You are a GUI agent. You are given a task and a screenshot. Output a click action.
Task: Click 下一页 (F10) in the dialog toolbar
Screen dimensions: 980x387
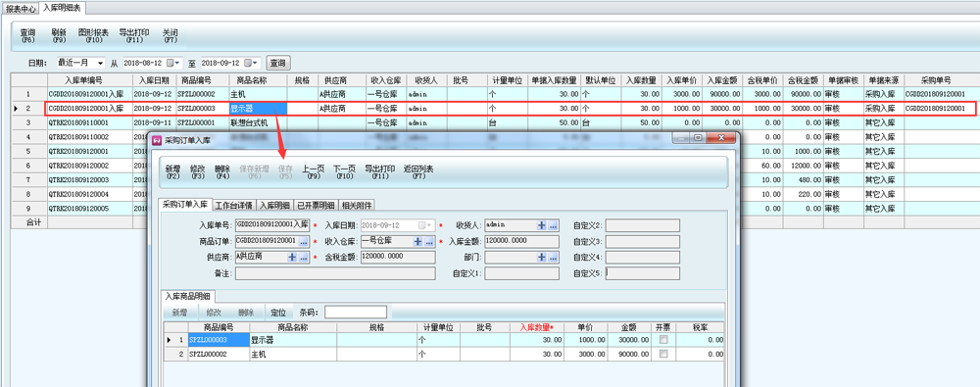[344, 172]
